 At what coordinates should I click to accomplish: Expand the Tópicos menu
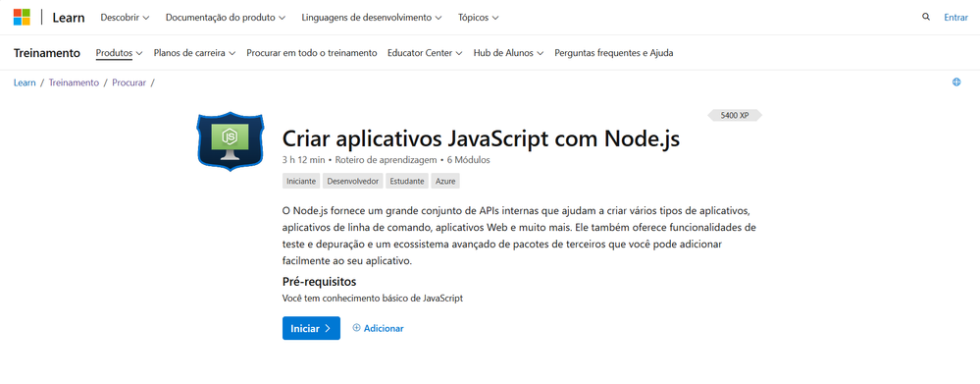[478, 18]
